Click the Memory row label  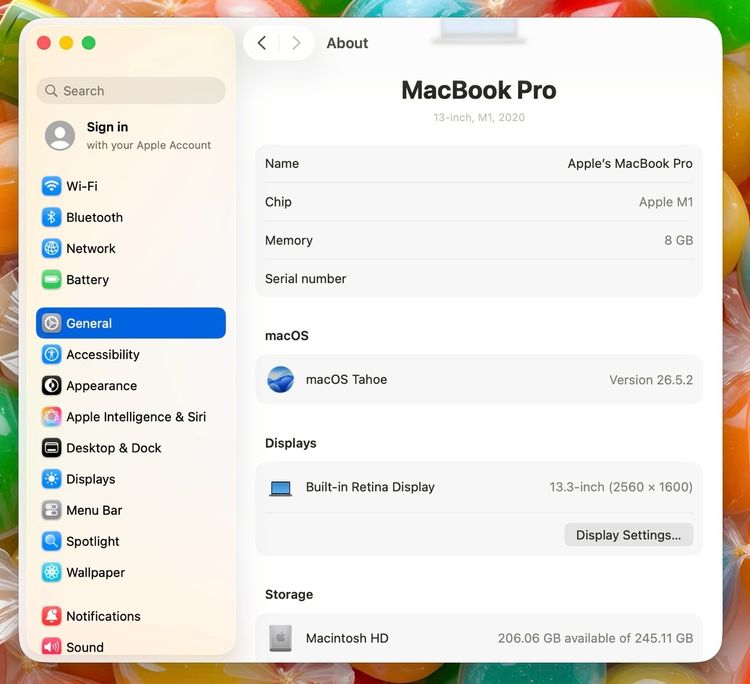[288, 240]
